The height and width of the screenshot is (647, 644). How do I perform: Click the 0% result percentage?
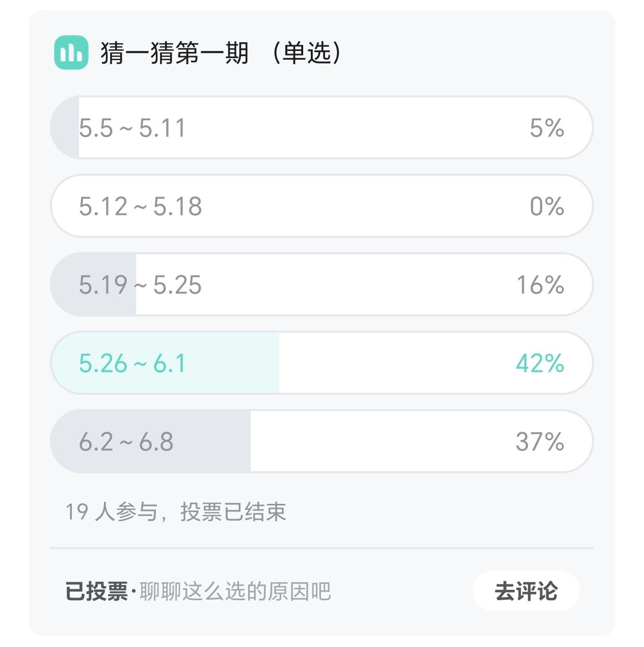click(x=547, y=206)
